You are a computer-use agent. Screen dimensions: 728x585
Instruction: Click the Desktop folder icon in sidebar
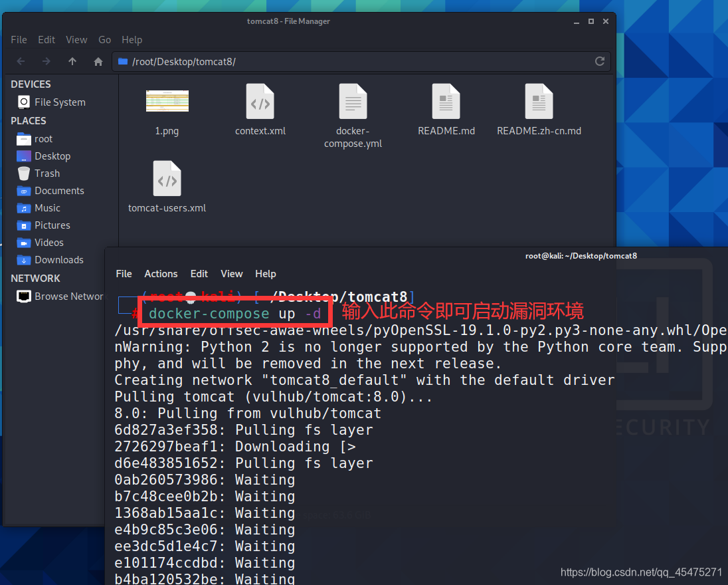tap(24, 156)
